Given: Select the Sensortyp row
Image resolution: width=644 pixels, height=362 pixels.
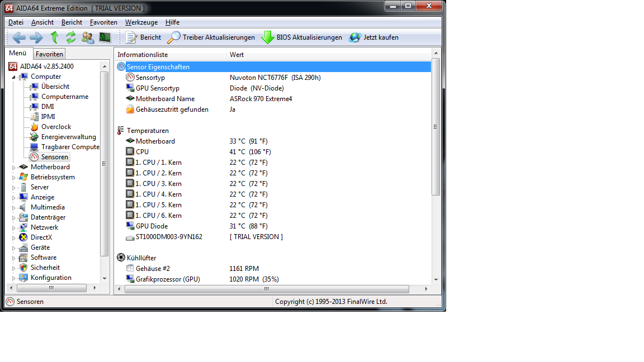Looking at the screenshot, I should 273,78.
